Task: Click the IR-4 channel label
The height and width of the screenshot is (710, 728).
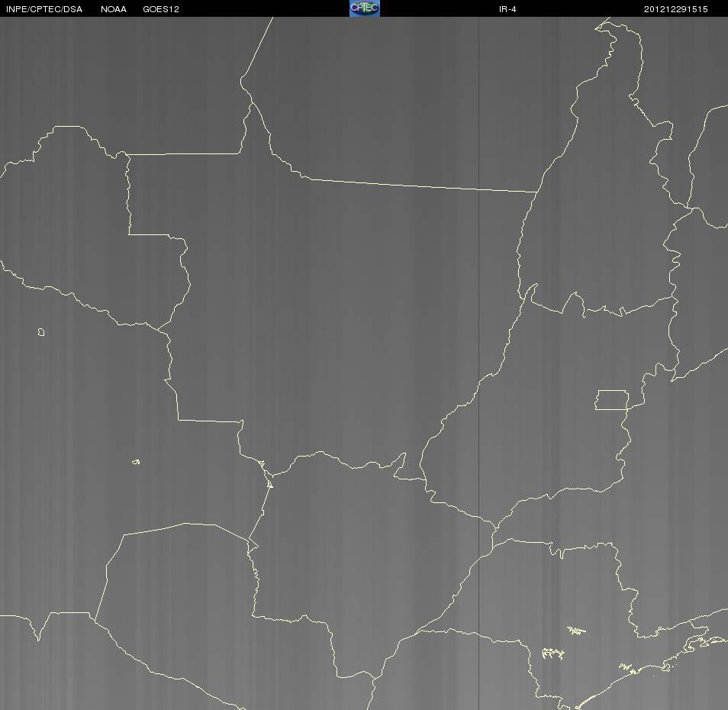Action: [x=507, y=9]
